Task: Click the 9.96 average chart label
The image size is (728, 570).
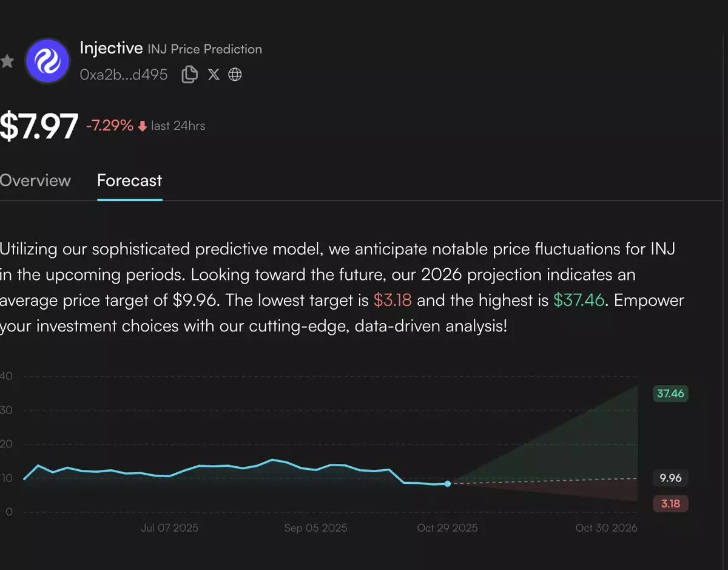Action: tap(670, 478)
